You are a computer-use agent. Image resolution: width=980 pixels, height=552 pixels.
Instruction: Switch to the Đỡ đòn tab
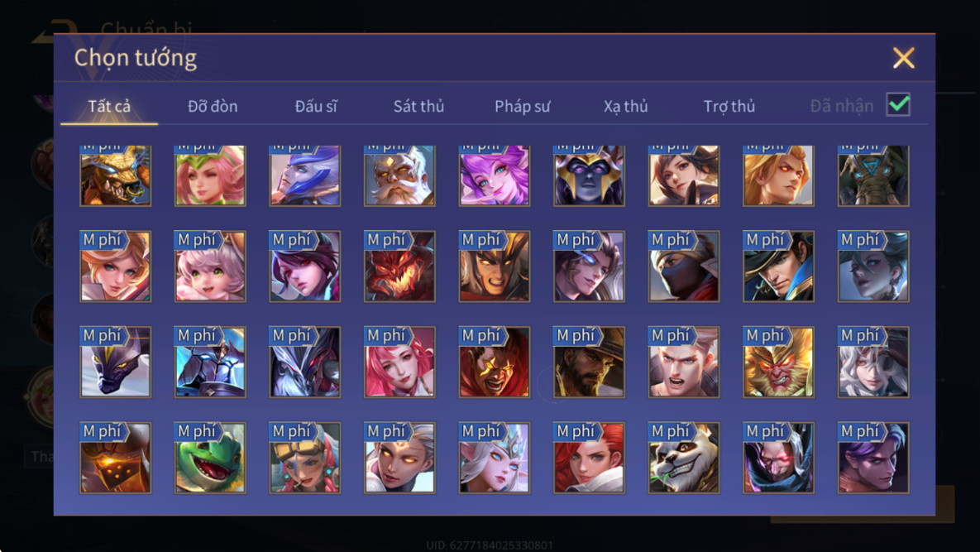(x=213, y=106)
